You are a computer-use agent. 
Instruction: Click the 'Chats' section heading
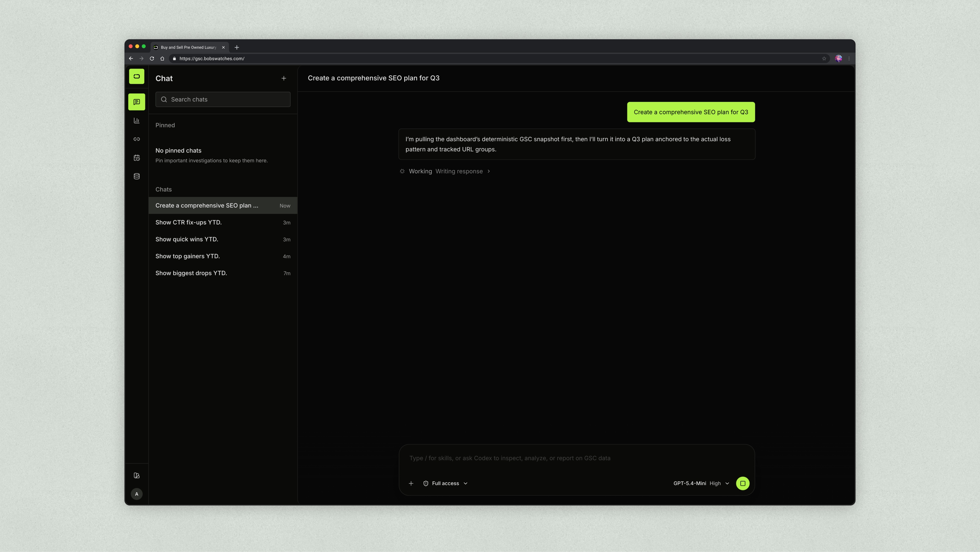pyautogui.click(x=164, y=190)
